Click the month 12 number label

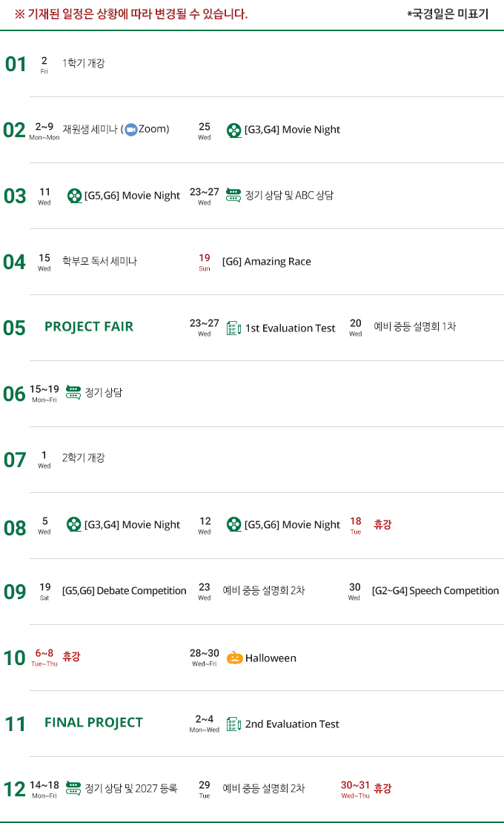14,790
